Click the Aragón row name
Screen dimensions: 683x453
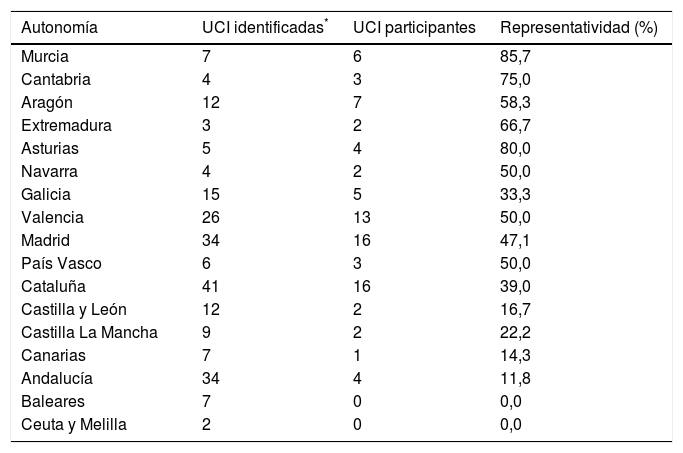tap(47, 103)
